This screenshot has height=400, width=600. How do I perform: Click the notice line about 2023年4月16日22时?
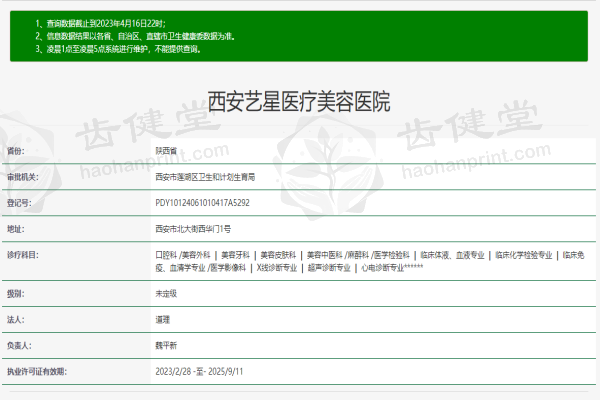point(100,23)
